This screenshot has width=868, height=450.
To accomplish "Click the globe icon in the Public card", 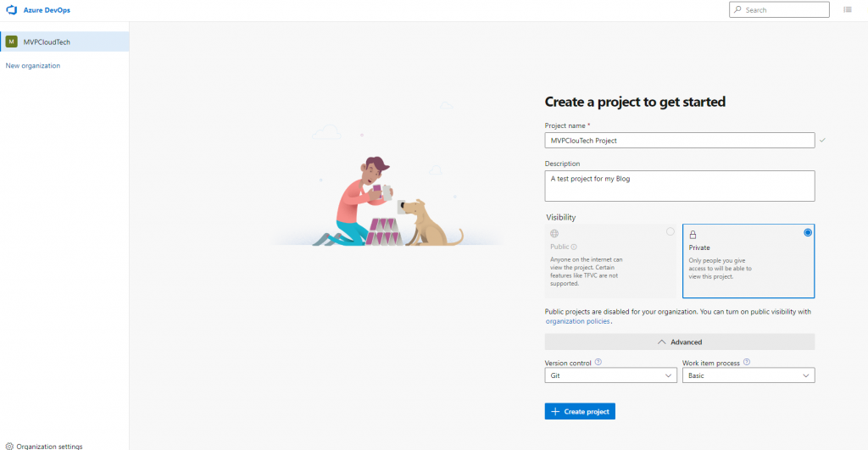I will tap(554, 233).
